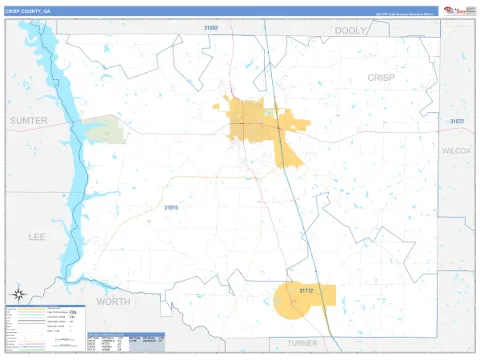
Task: Select the LEE county label
Action: pos(37,237)
